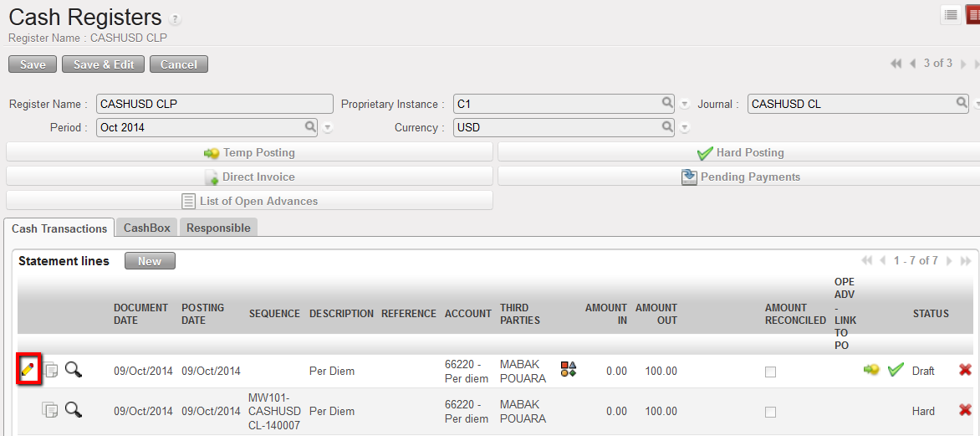Click the Register Name input field
This screenshot has width=980, height=436.
click(215, 104)
